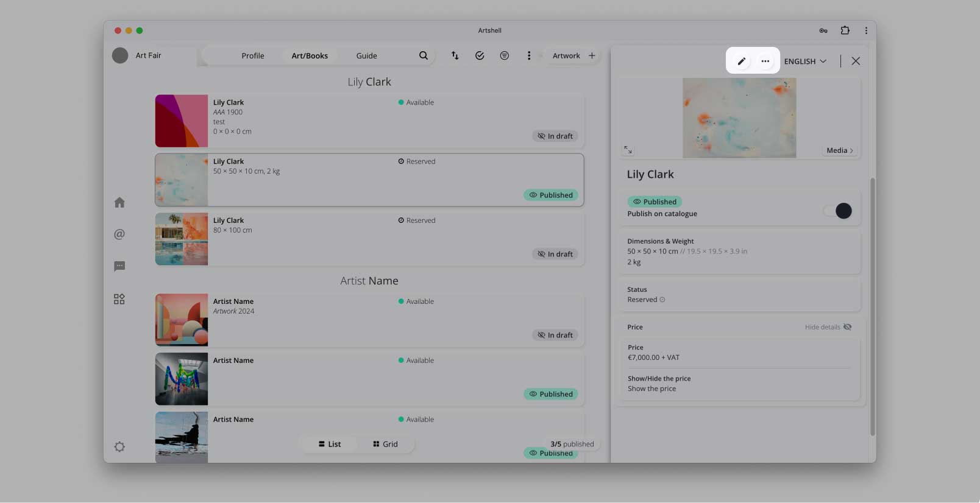Click the key icon in title bar
The height and width of the screenshot is (503, 980).
point(823,30)
